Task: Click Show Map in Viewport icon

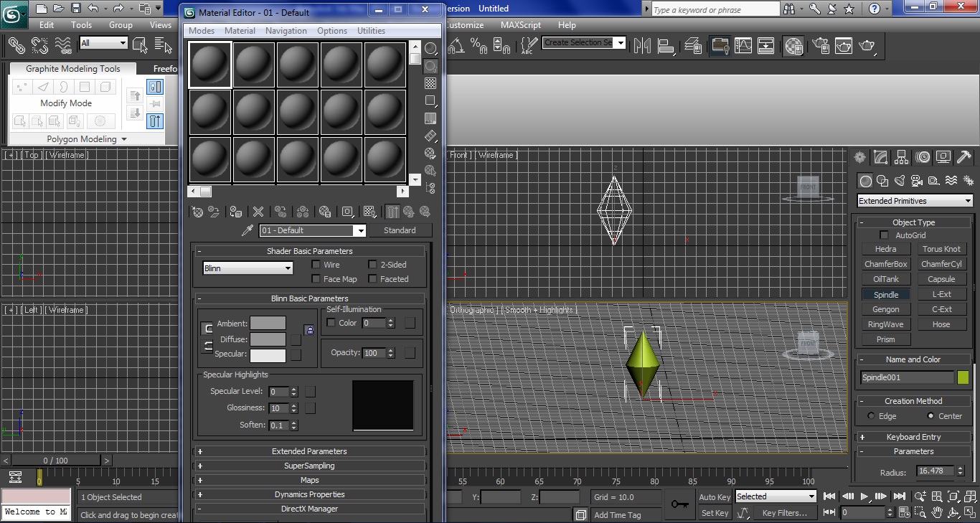Action: click(x=370, y=212)
